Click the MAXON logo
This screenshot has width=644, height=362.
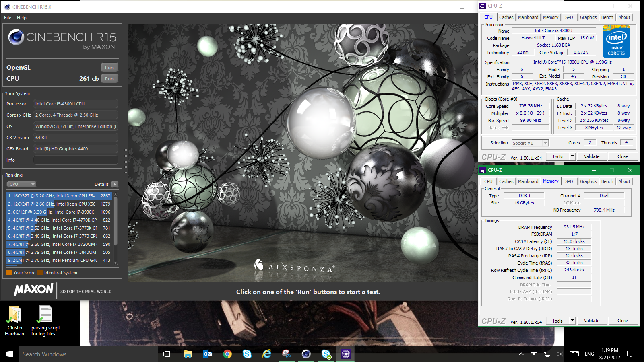tap(33, 290)
